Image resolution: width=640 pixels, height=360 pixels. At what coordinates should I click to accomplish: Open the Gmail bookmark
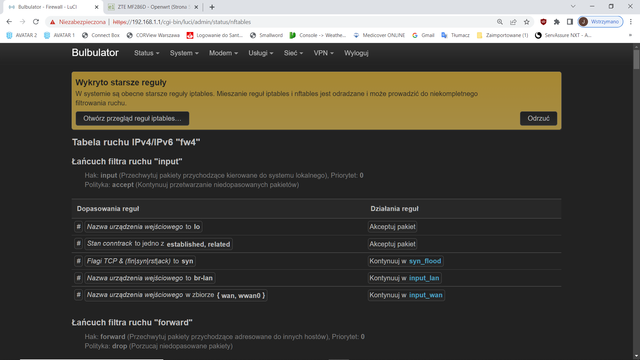pos(423,36)
